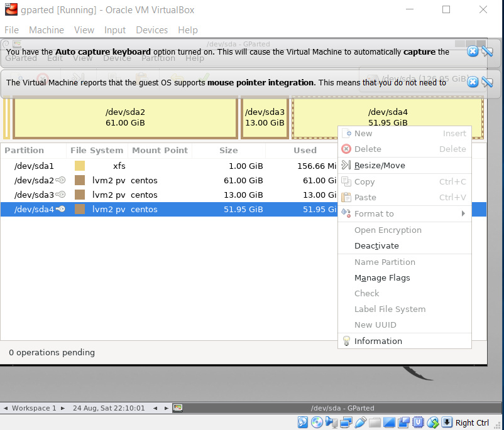Open the Devices menu
The image size is (504, 430).
[151, 30]
